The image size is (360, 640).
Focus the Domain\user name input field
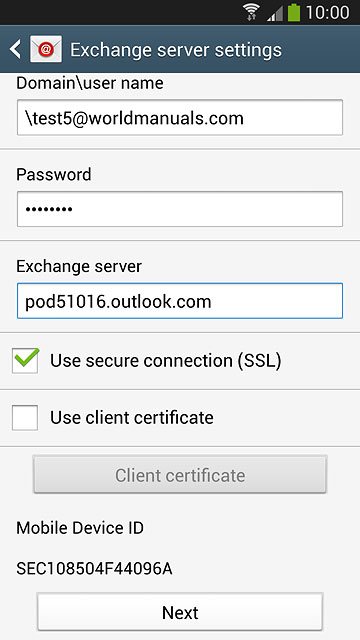180,117
